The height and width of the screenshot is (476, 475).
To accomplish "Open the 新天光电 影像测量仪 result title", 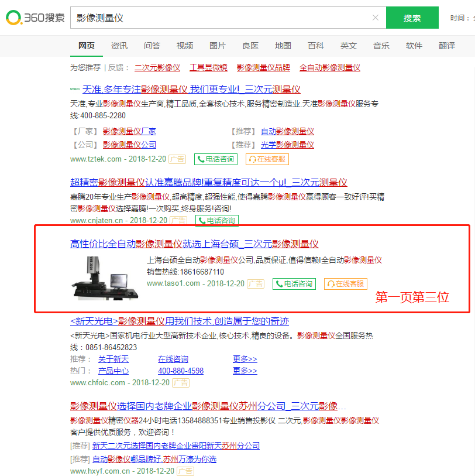I will (x=179, y=321).
